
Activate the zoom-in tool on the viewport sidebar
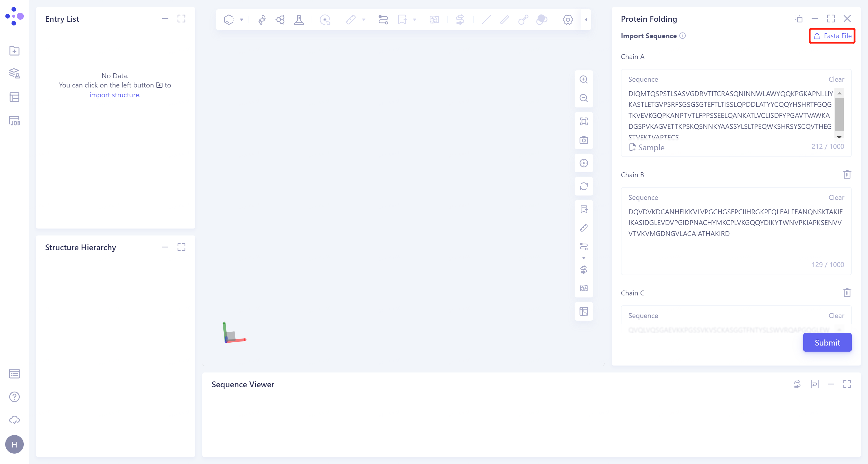coord(584,79)
